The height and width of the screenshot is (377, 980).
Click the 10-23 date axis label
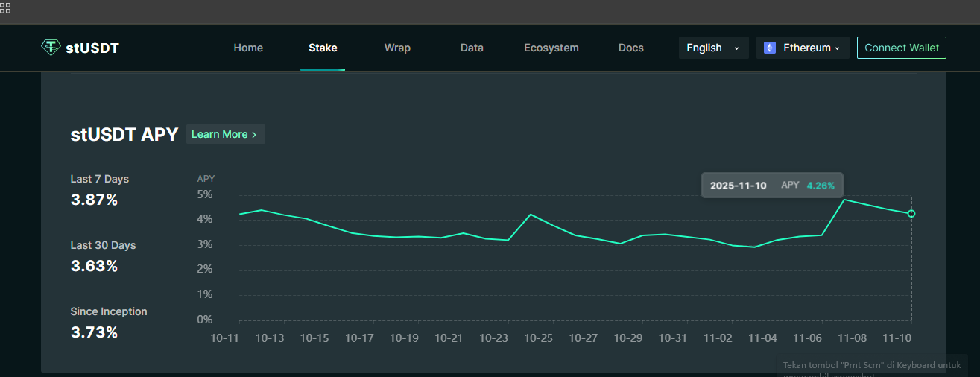tap(493, 338)
